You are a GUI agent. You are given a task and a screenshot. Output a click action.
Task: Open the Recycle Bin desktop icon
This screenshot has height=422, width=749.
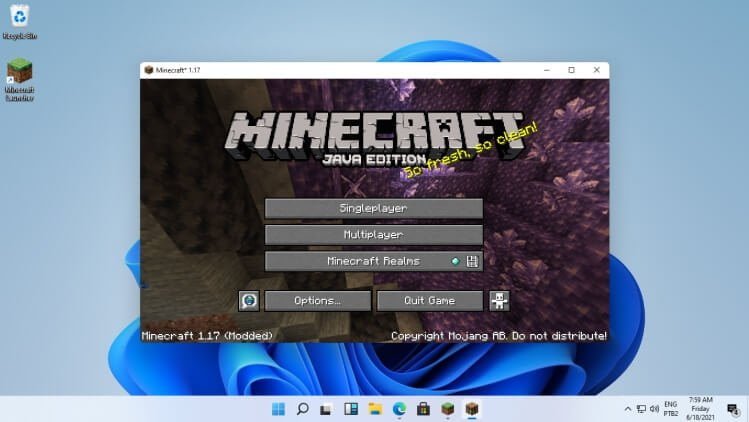(x=20, y=22)
